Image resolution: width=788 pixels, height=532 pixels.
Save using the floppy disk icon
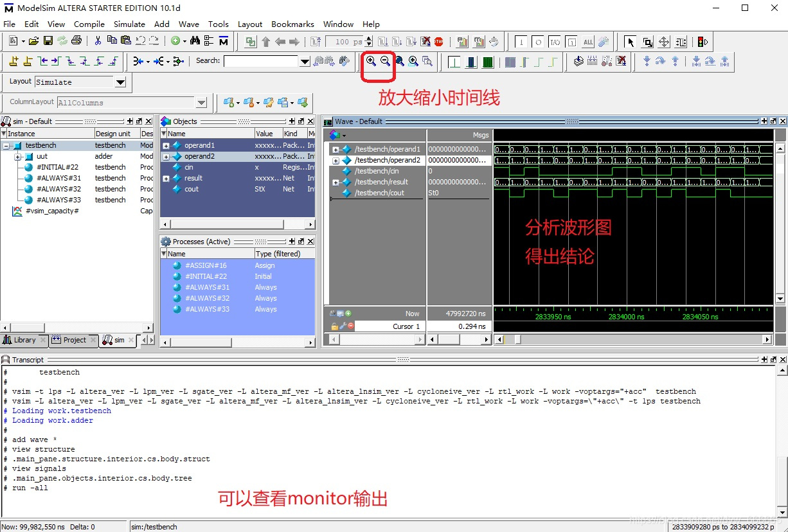click(48, 41)
